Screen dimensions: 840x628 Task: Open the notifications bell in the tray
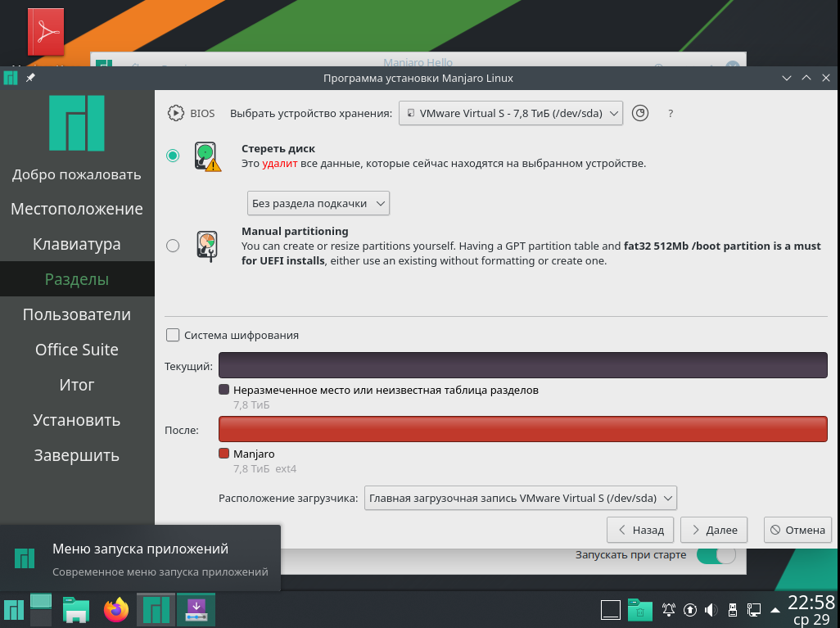669,610
